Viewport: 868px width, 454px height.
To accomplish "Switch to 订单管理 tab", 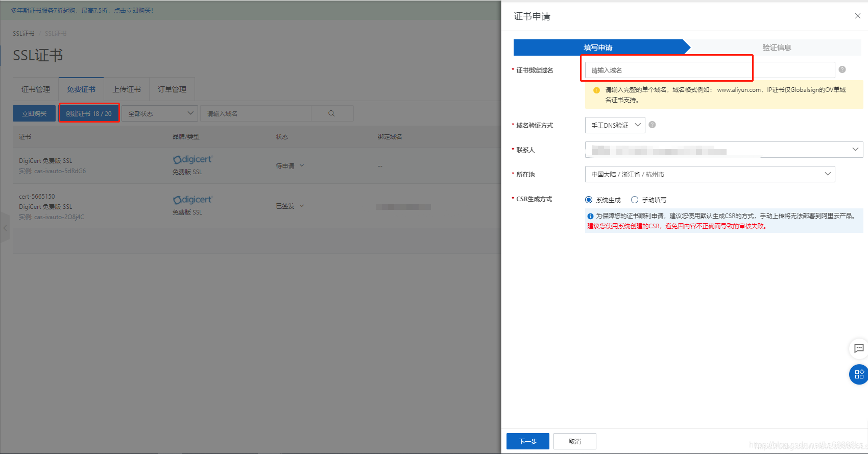I will [172, 89].
